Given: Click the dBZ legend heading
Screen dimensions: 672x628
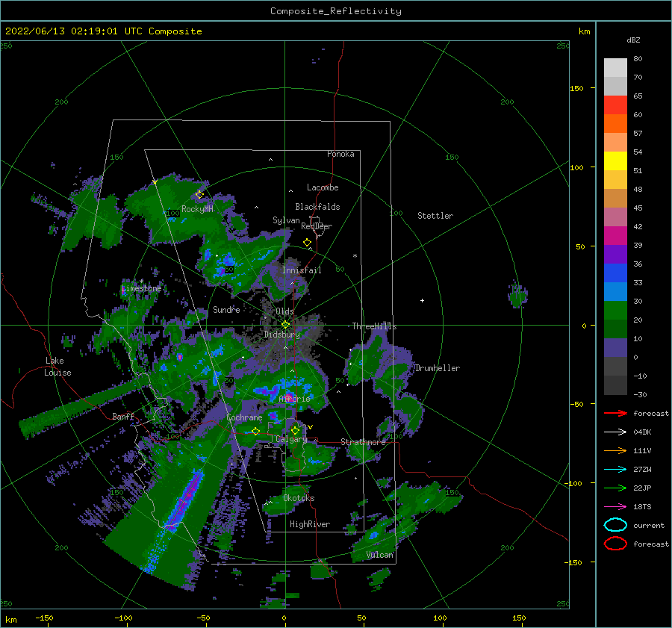Looking at the screenshot, I should (x=633, y=40).
